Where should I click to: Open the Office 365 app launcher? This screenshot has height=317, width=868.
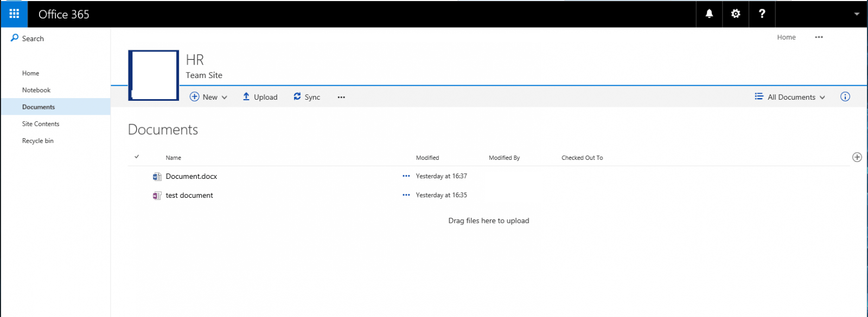pos(14,14)
